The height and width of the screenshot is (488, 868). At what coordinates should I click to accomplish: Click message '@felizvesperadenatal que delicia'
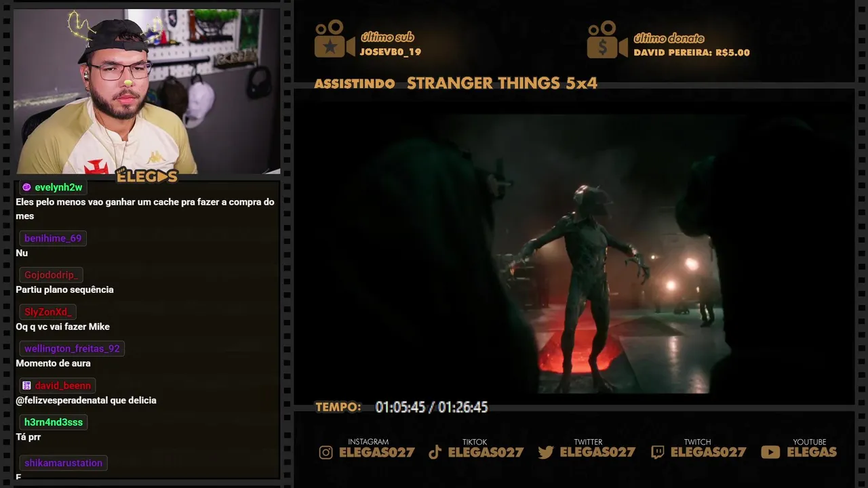point(86,401)
